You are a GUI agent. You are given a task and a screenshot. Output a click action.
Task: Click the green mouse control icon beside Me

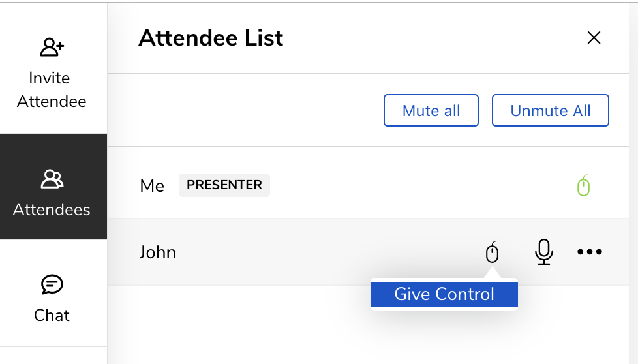(x=583, y=185)
